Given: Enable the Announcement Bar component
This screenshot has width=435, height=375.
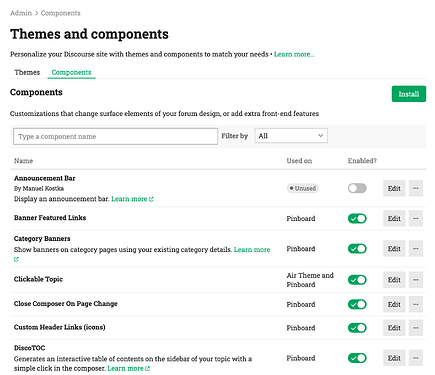Looking at the screenshot, I should tap(357, 188).
